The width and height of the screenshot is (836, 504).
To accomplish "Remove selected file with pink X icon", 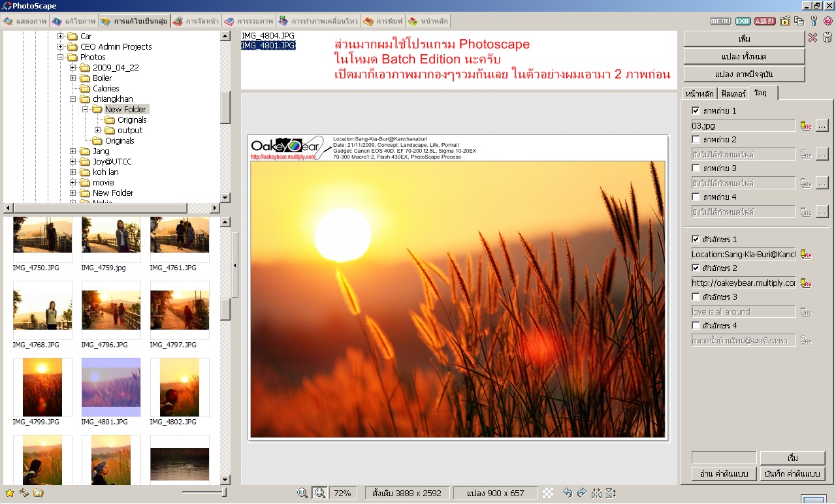I will tap(812, 38).
